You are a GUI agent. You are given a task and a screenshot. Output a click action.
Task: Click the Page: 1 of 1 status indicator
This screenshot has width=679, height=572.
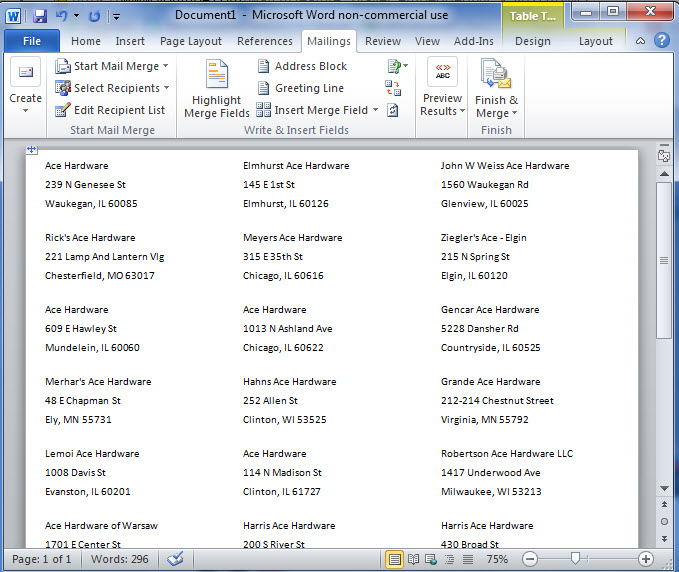(42, 559)
